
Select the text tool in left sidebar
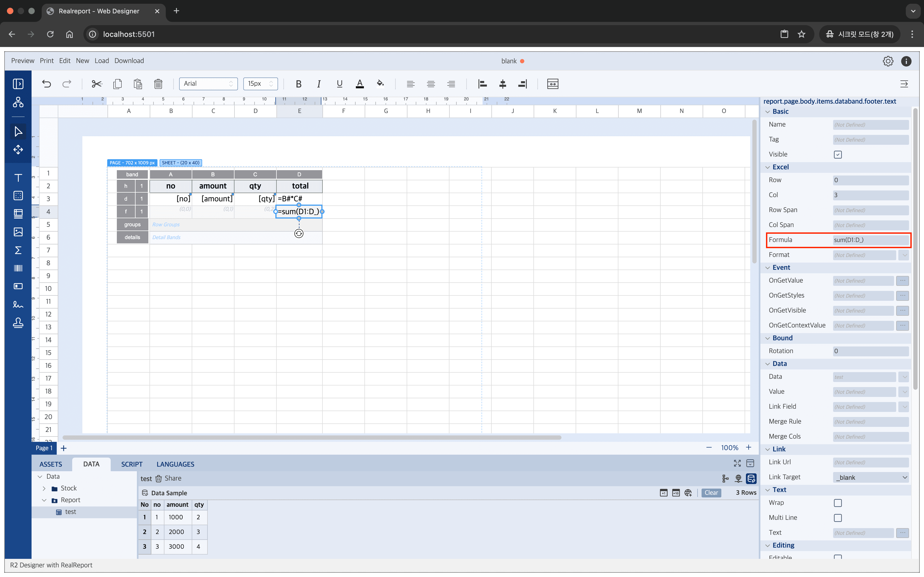tap(18, 177)
